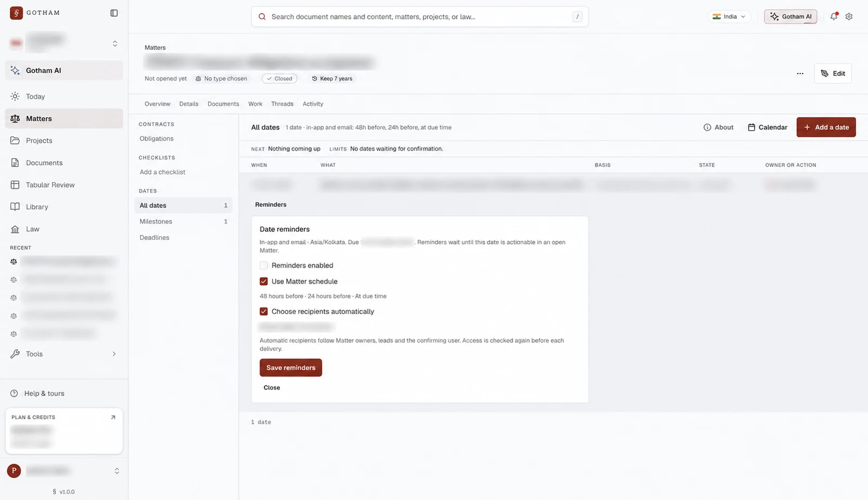
Task: Click Save reminders button
Action: pos(291,368)
